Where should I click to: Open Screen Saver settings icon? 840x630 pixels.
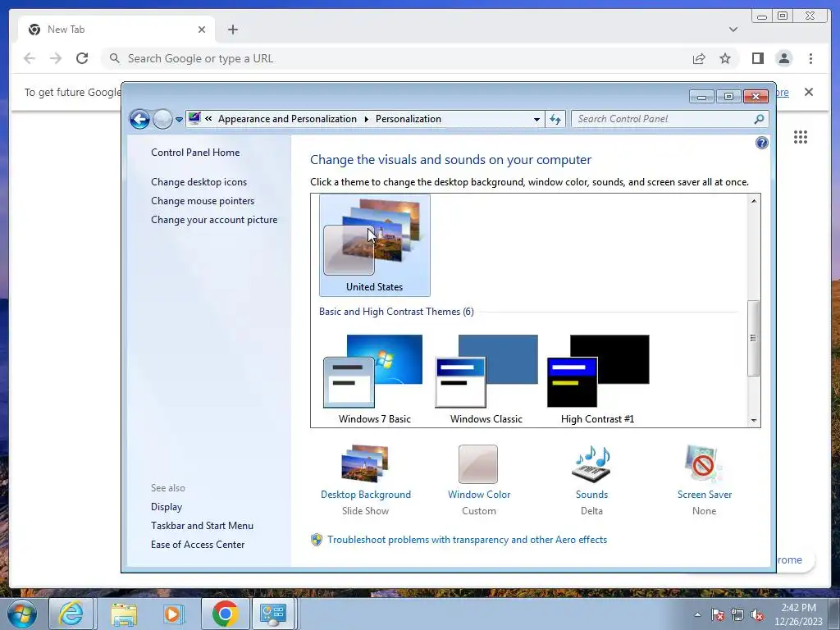703,464
